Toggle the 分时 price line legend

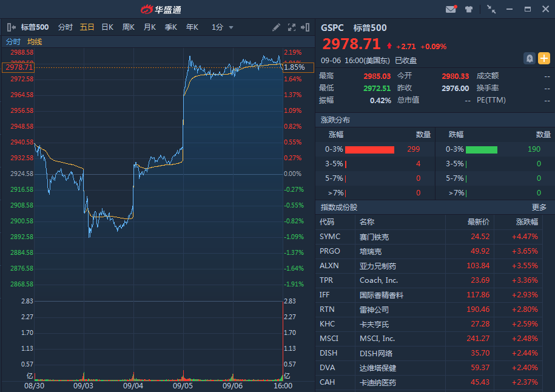click(x=13, y=42)
